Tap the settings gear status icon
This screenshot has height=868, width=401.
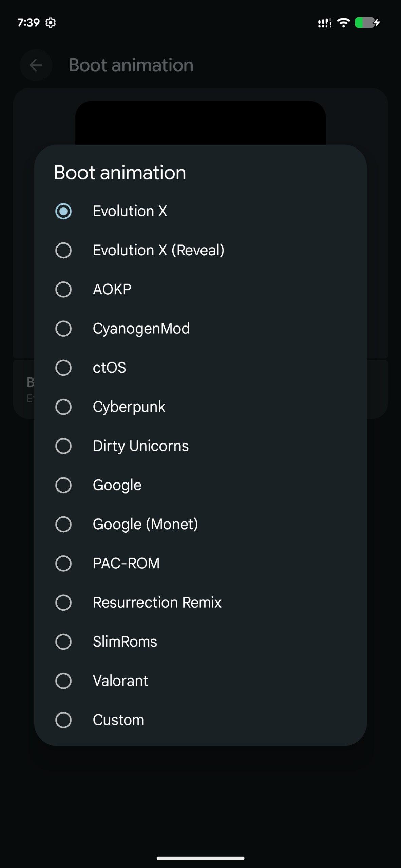51,23
